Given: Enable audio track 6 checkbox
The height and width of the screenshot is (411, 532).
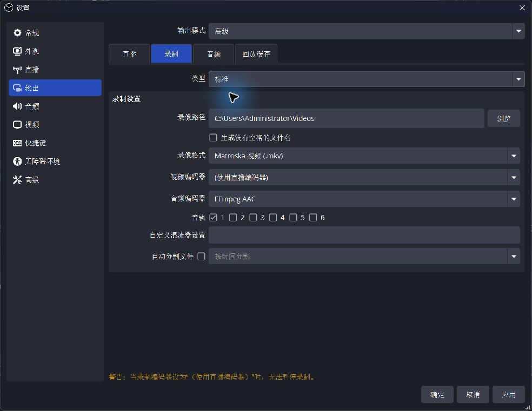Looking at the screenshot, I should point(313,218).
